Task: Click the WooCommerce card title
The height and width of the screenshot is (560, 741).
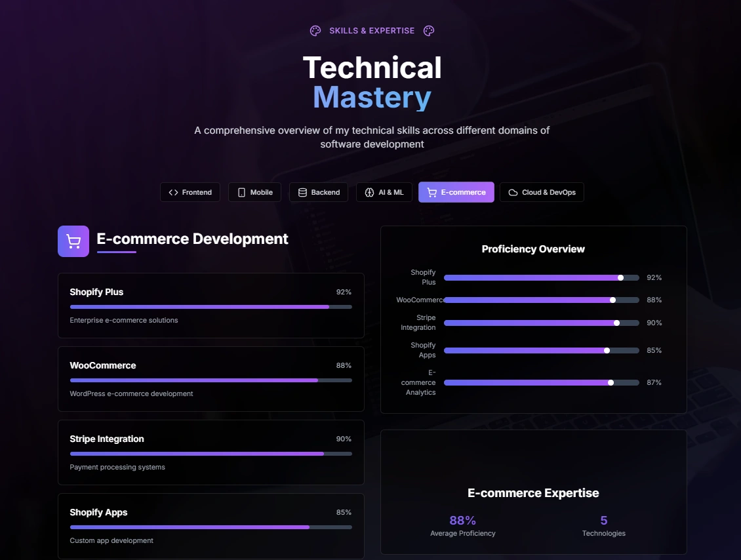Action: (102, 365)
